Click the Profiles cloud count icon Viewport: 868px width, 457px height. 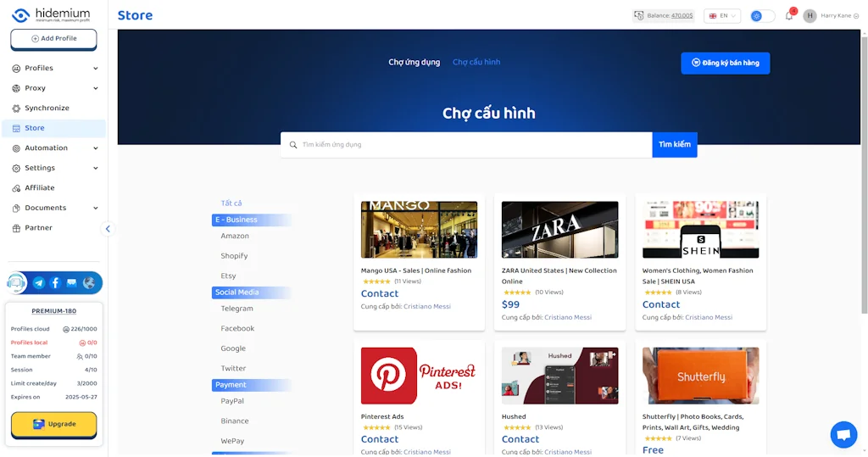66,329
